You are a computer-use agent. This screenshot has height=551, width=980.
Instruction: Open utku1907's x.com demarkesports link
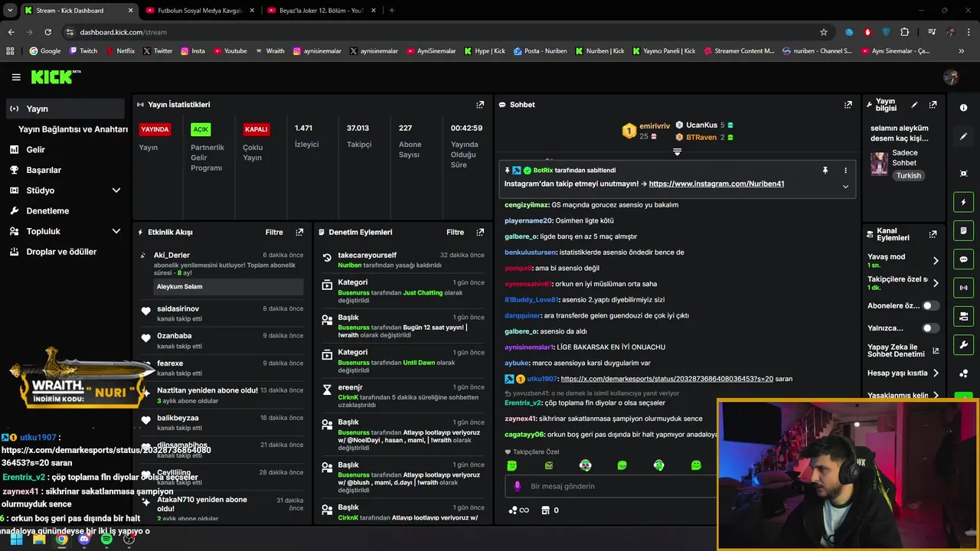[666, 379]
